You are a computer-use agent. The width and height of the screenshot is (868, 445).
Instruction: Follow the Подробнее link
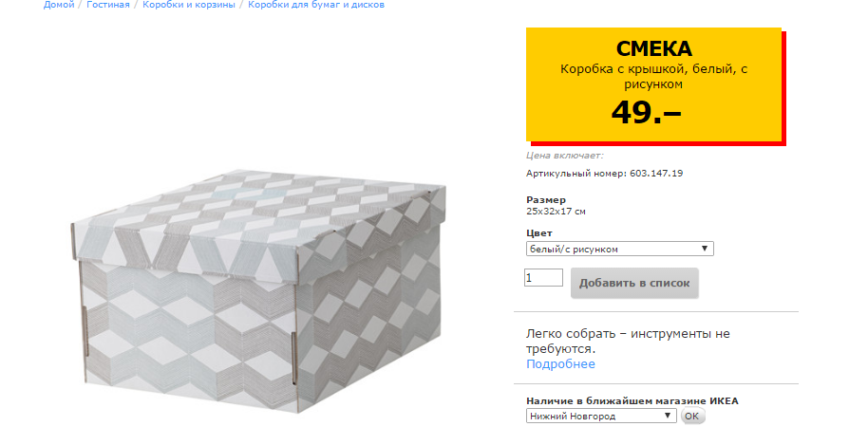pos(560,364)
